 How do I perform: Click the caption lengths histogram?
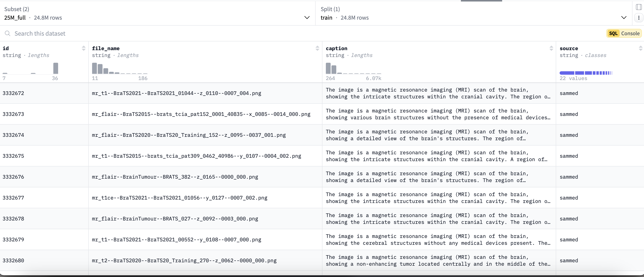[x=353, y=68]
